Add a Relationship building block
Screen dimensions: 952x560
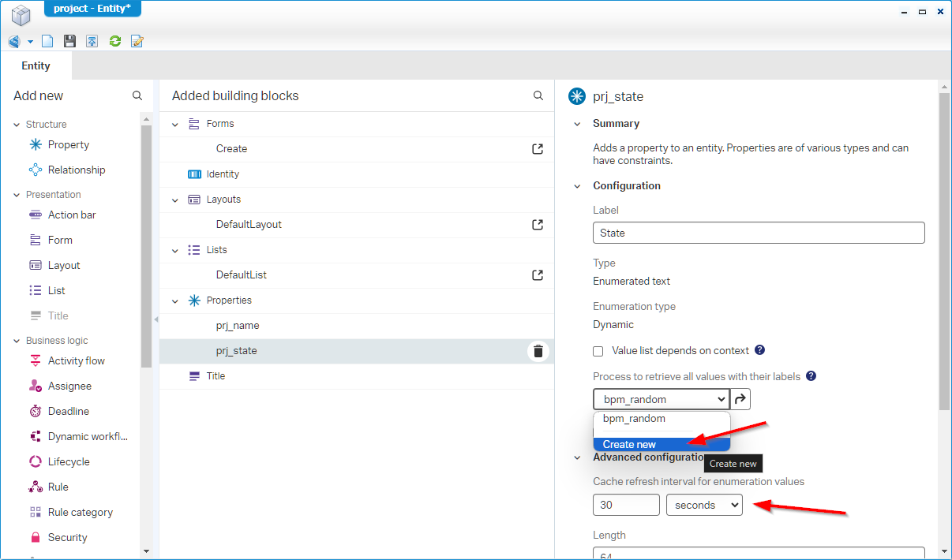pyautogui.click(x=76, y=170)
